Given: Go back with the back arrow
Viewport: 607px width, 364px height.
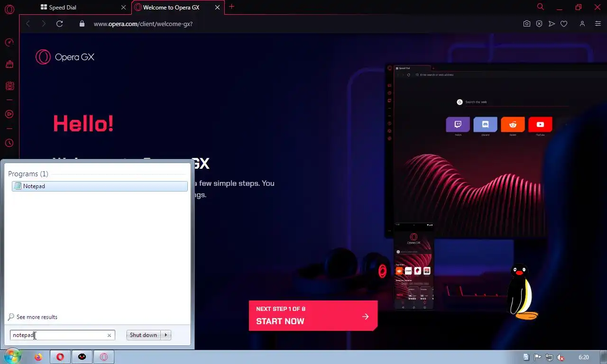Looking at the screenshot, I should point(28,24).
